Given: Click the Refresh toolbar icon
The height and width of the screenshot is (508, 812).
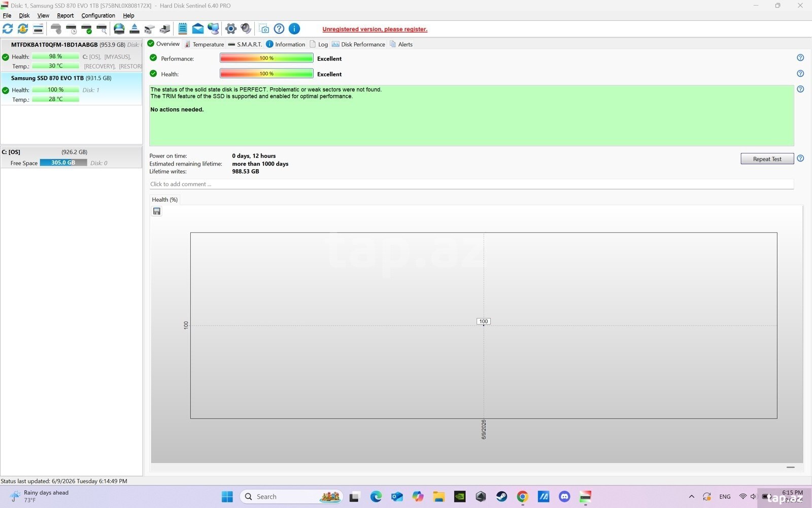Looking at the screenshot, I should (x=8, y=29).
